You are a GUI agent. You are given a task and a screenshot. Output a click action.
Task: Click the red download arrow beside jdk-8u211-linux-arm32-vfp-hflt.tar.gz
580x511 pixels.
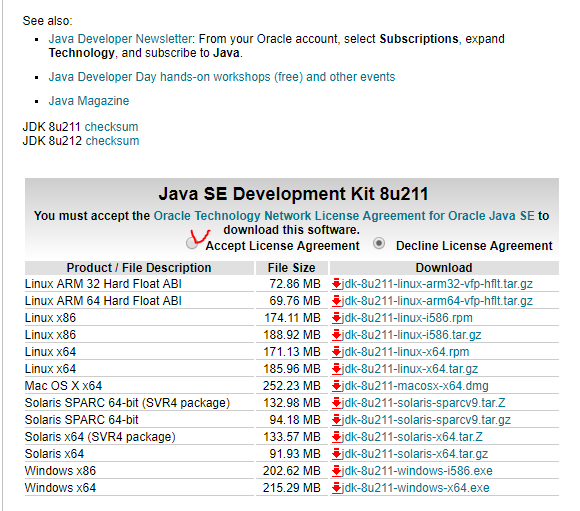coord(336,284)
